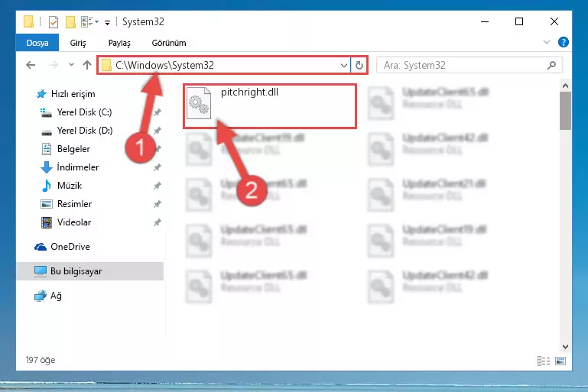Click the pitchright.dll file name
Image resolution: width=588 pixels, height=392 pixels.
[249, 92]
